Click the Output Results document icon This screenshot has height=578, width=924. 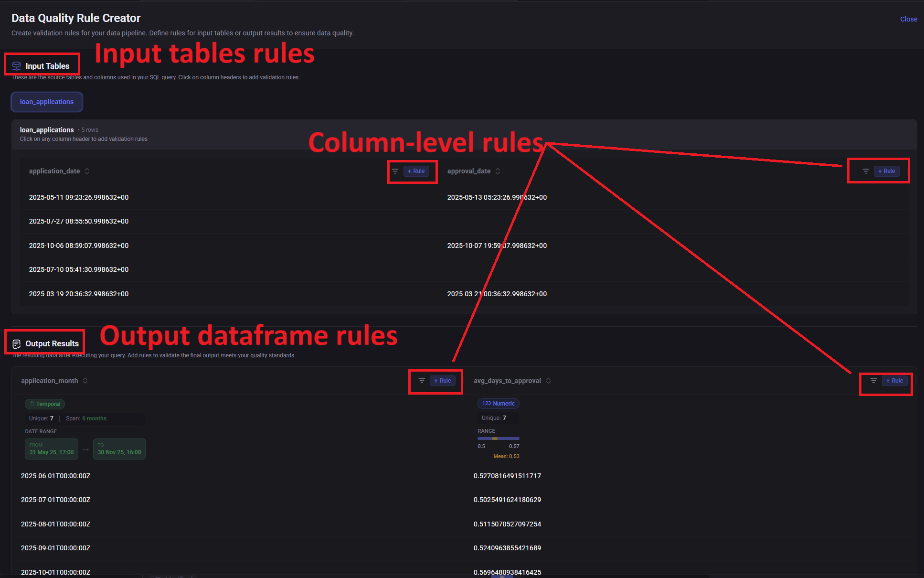pos(16,344)
